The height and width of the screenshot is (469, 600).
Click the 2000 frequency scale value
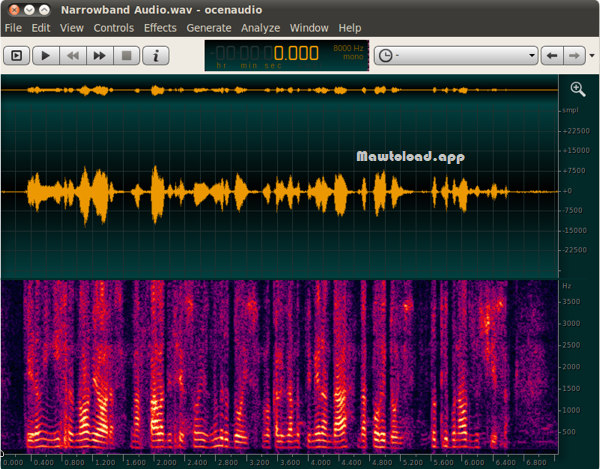click(x=571, y=367)
